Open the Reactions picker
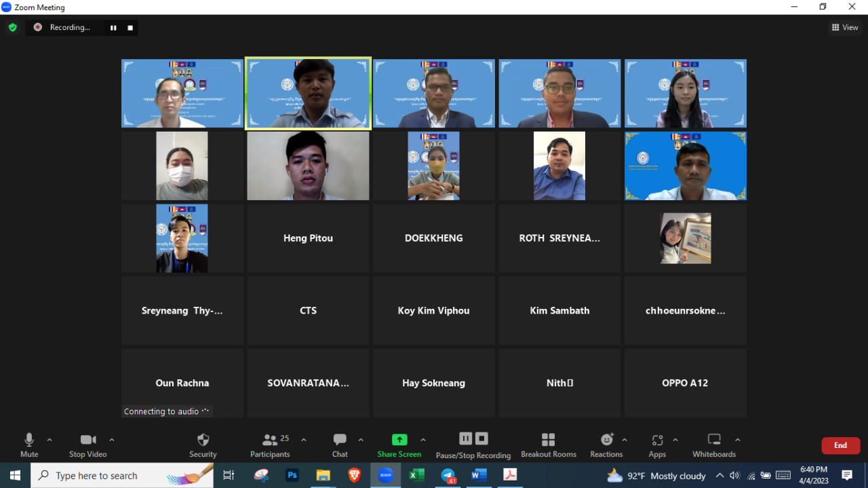 point(606,445)
